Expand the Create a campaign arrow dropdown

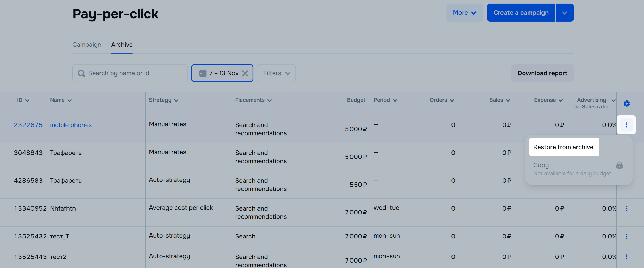(x=564, y=13)
